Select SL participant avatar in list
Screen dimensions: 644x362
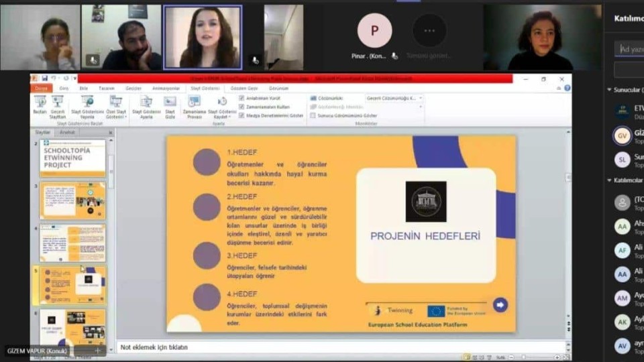[x=622, y=160]
